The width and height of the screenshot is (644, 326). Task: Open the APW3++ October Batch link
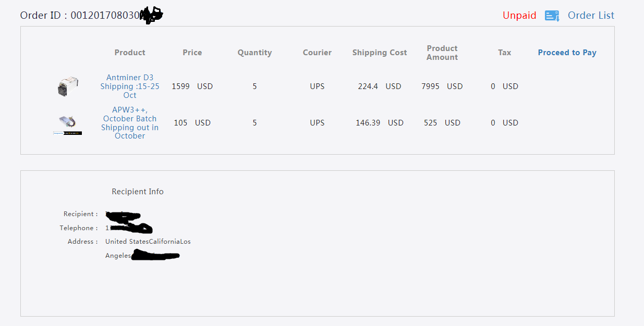click(130, 123)
